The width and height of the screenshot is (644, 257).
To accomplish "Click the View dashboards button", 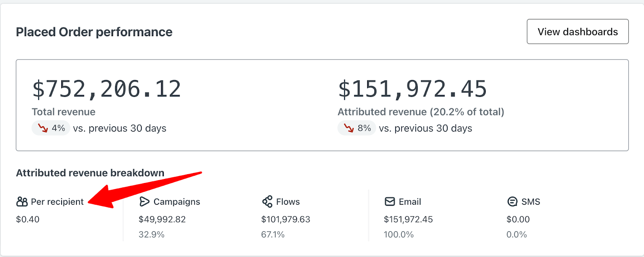I will pos(577,32).
